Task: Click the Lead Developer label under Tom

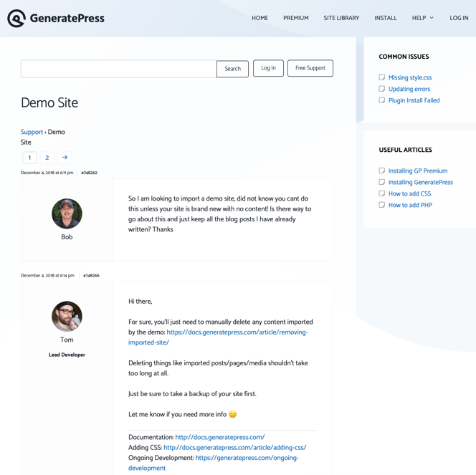Action: 67,355
